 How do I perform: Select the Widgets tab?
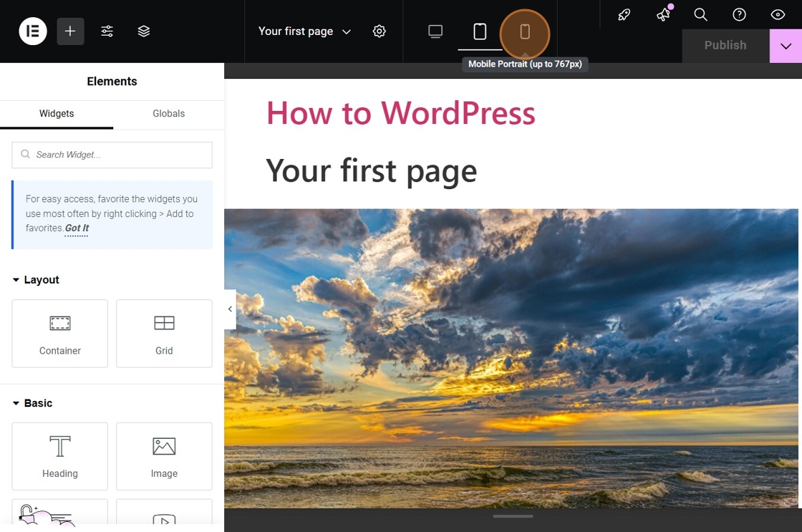[x=57, y=114]
